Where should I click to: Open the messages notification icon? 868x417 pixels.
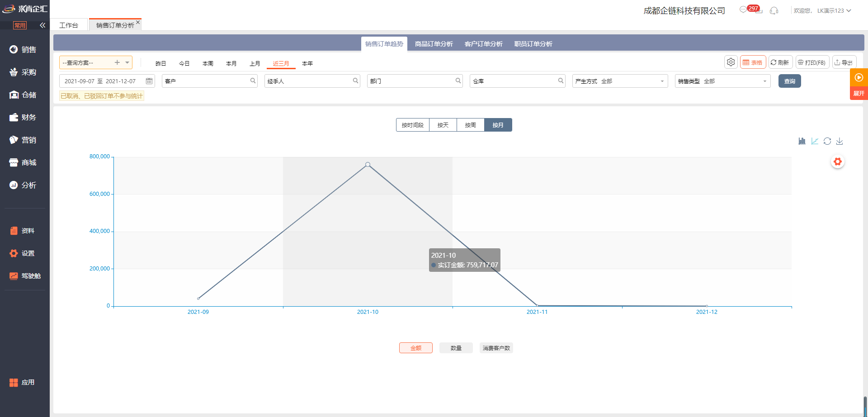[743, 9]
